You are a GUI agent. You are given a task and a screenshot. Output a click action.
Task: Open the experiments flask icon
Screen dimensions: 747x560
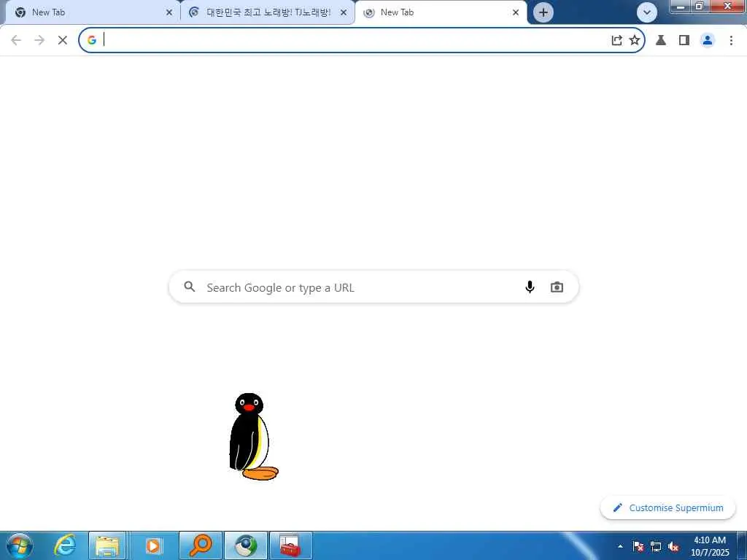point(661,41)
